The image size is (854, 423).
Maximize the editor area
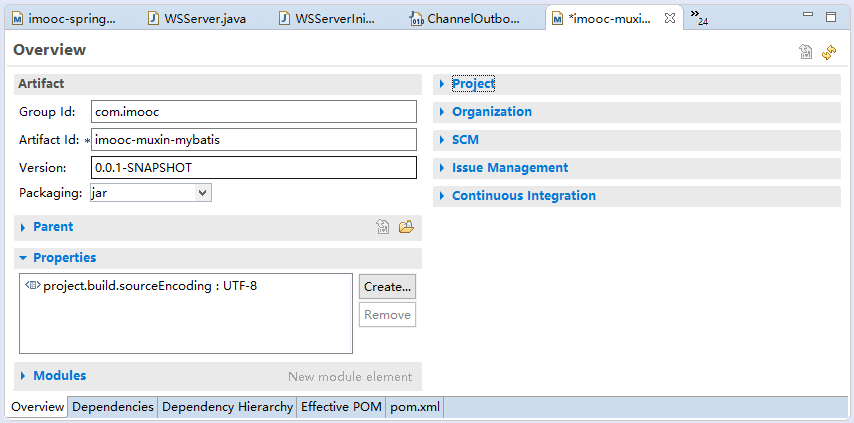coord(831,17)
